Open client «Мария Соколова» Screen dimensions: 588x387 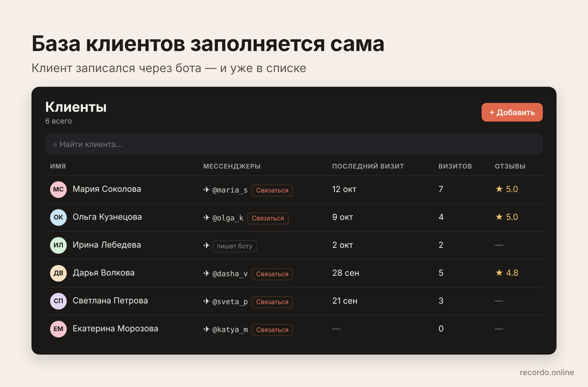tap(107, 189)
